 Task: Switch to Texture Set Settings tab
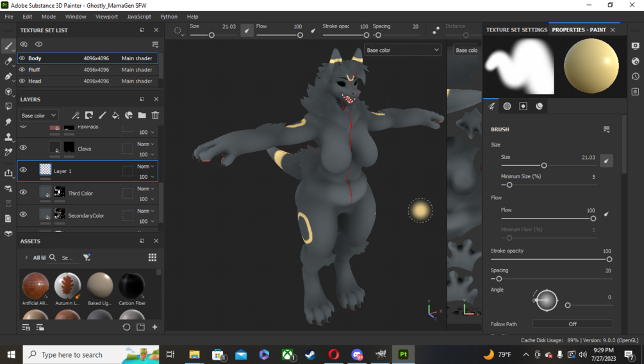click(516, 30)
